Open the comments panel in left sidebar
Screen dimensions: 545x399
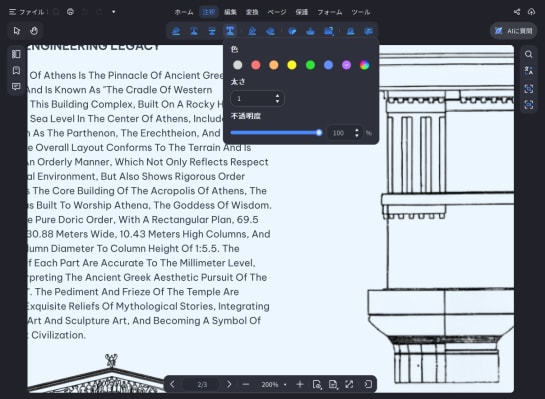pyautogui.click(x=16, y=86)
